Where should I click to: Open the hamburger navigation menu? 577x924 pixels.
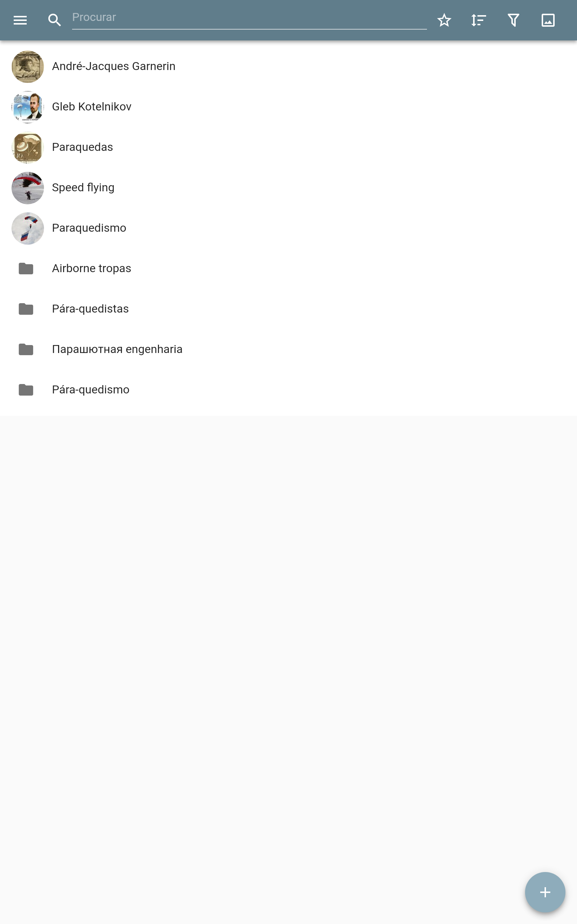click(x=20, y=20)
